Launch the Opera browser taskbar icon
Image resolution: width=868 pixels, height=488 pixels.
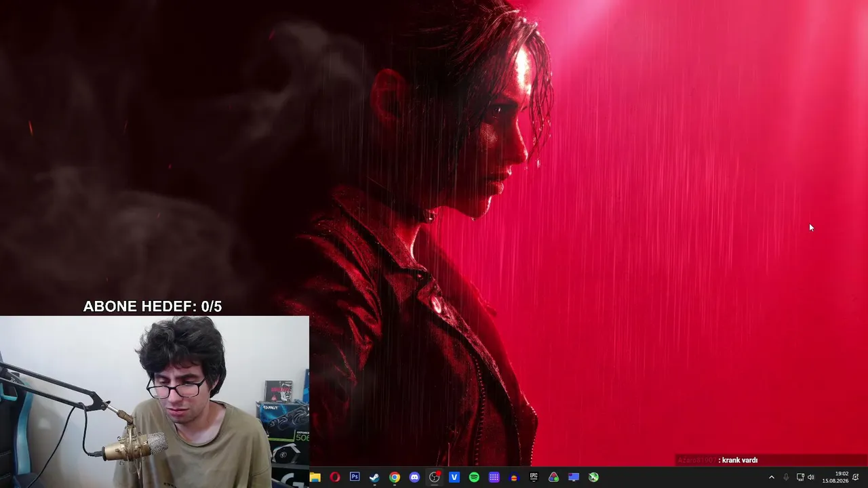[x=335, y=477]
